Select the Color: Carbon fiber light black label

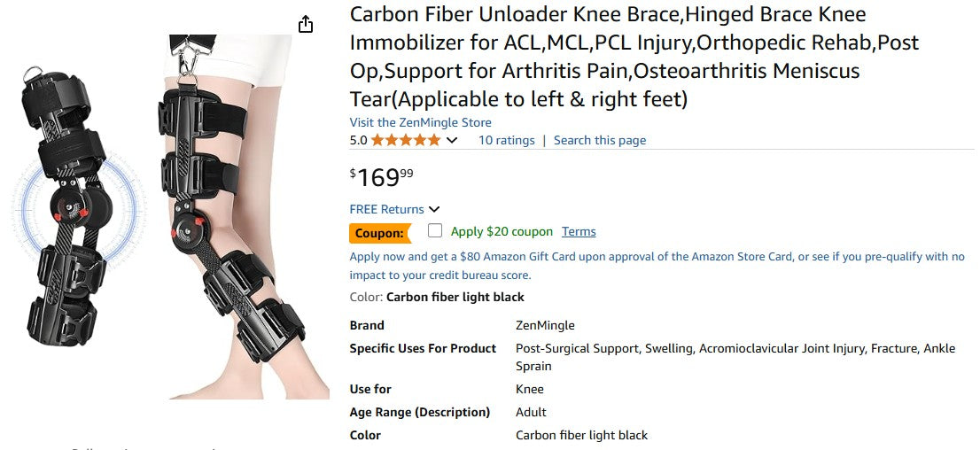437,297
